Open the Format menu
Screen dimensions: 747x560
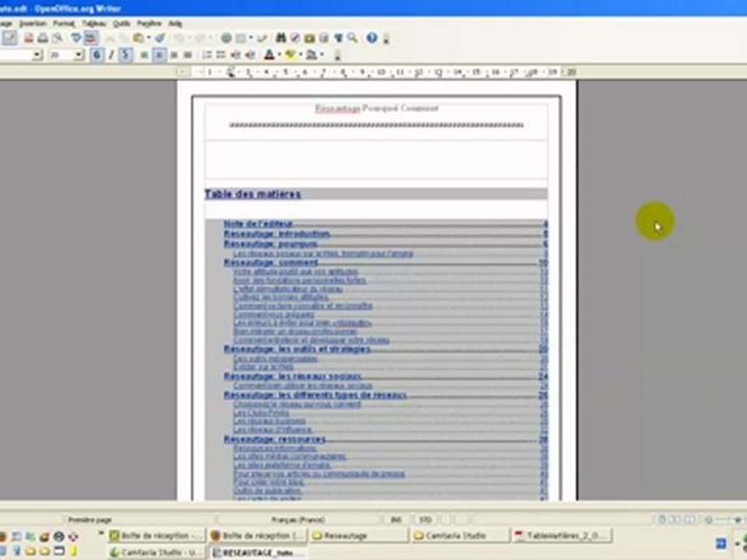63,23
